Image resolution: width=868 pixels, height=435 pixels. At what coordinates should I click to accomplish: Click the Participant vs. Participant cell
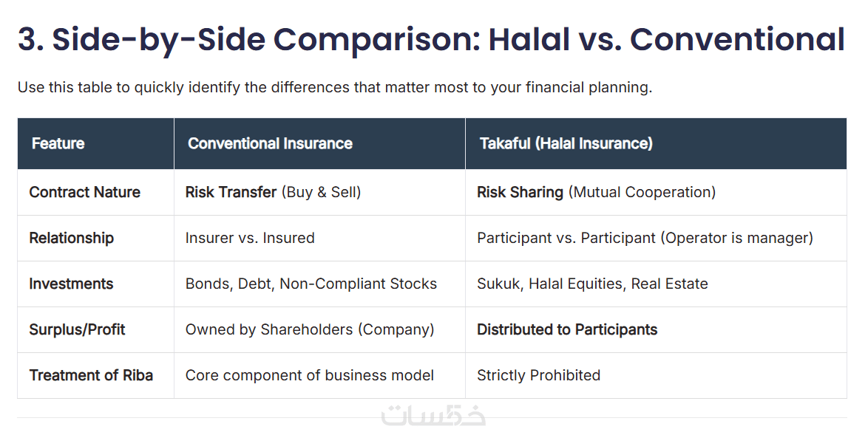click(645, 238)
